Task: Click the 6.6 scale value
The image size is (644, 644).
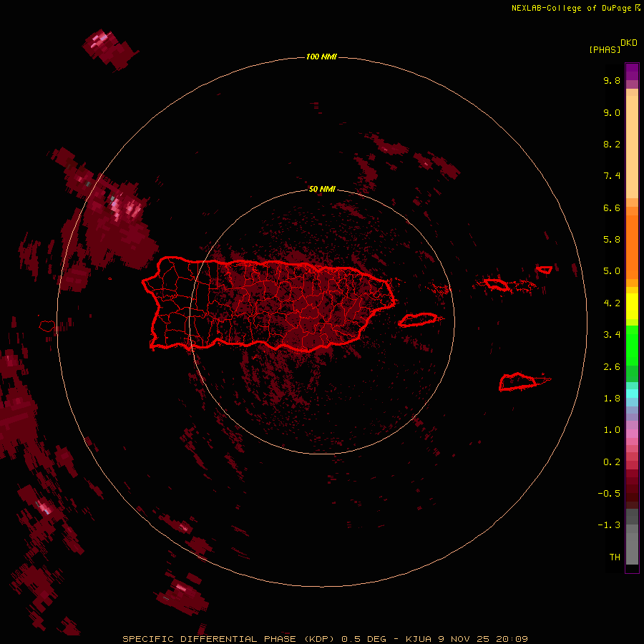Action: [612, 208]
